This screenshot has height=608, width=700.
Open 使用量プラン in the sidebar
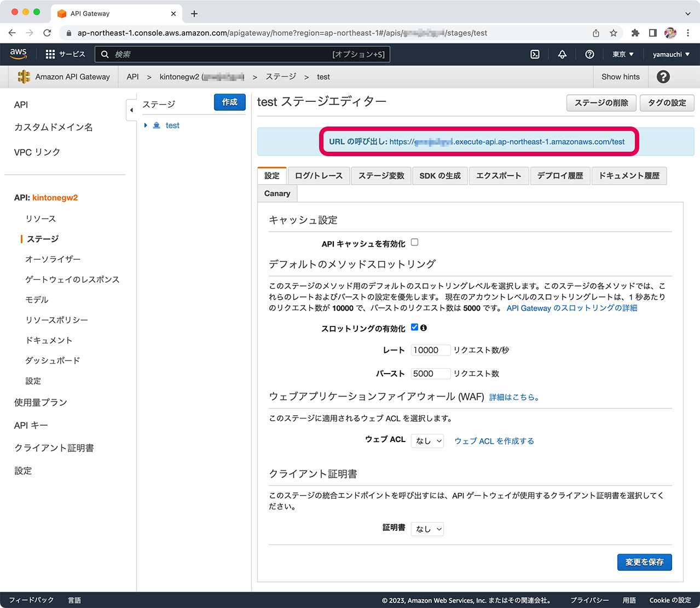(x=41, y=402)
